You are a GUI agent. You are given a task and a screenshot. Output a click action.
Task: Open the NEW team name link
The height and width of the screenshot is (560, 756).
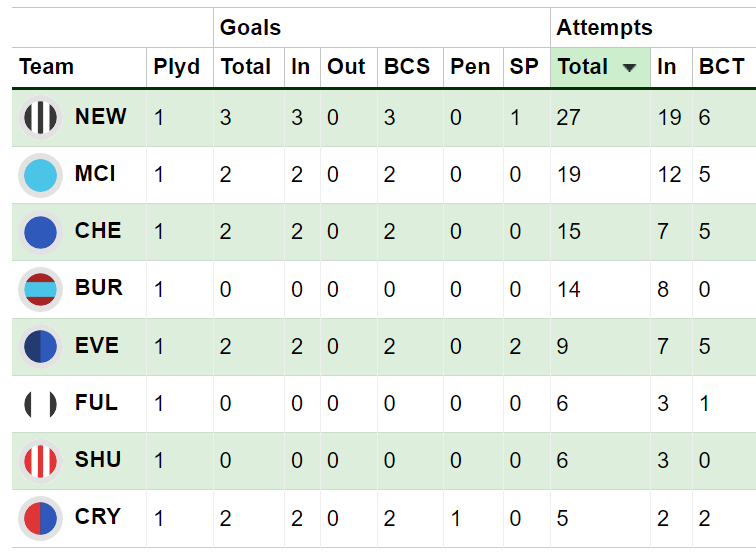tap(101, 117)
